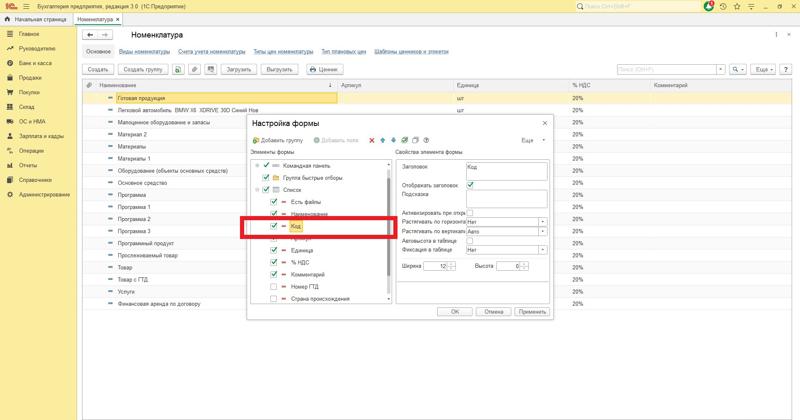Close the Номенклатура tab
This screenshot has width=800, height=420.
pos(118,19)
